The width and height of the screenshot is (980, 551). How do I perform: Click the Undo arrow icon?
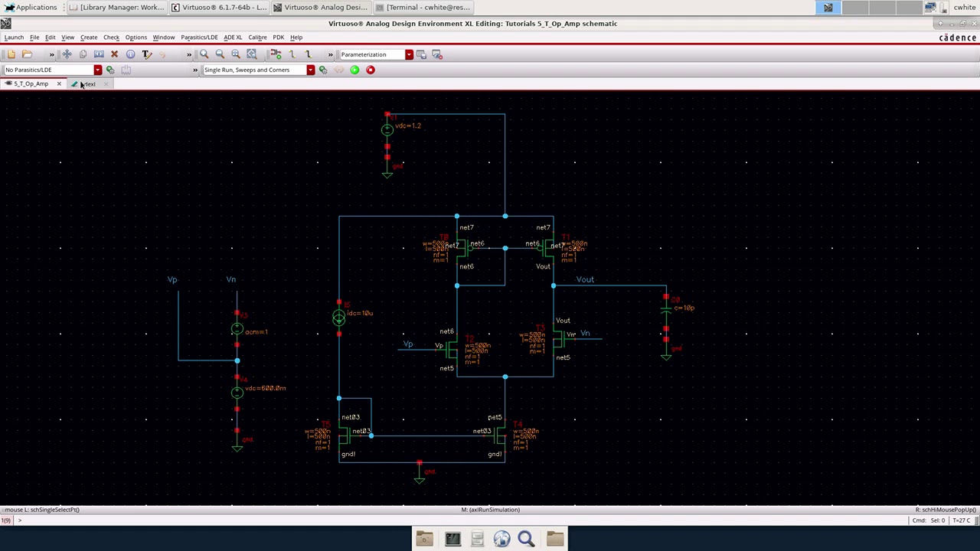tap(162, 54)
